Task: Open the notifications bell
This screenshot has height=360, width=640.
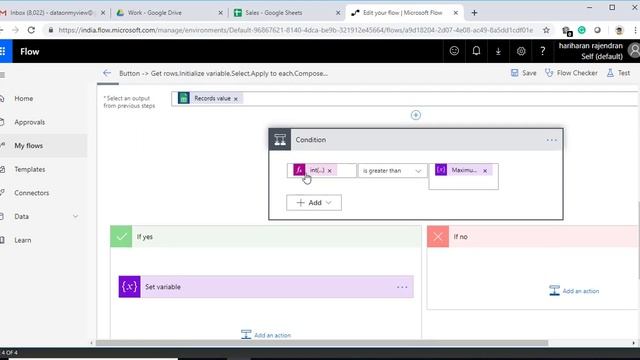Action: [x=476, y=51]
